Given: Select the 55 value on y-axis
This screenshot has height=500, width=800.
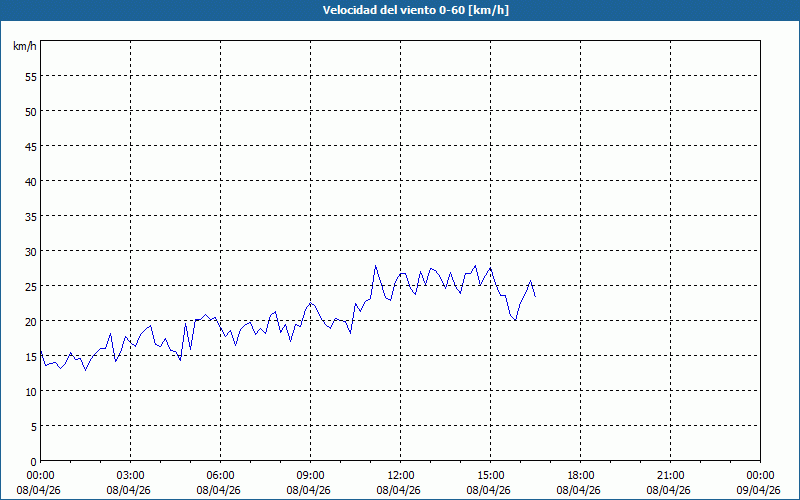Looking at the screenshot, I should [x=30, y=76].
